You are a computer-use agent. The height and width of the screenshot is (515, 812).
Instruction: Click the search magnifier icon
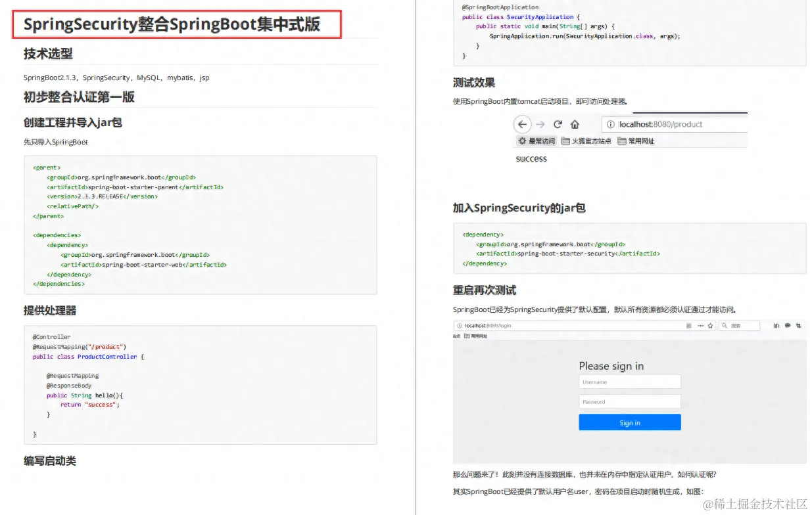(x=725, y=326)
